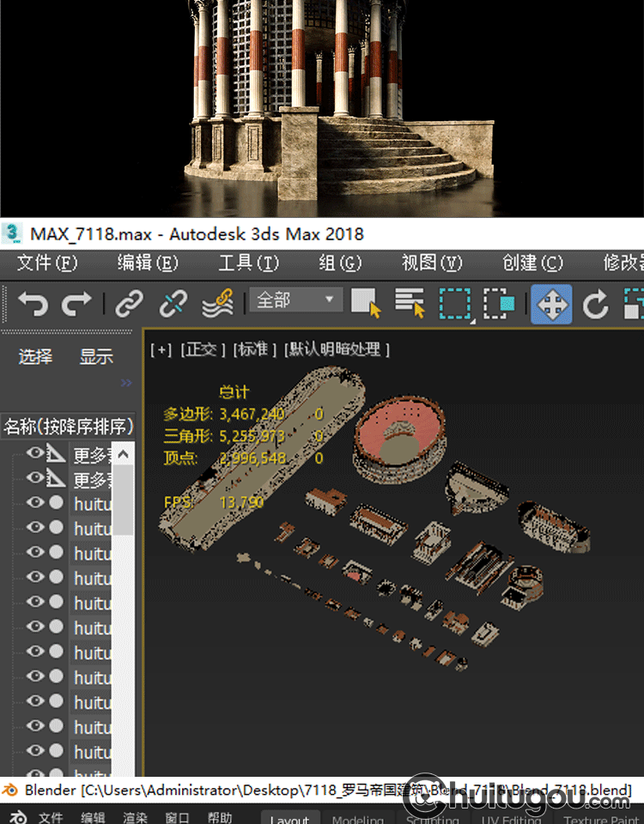Click the Rectangular Selection Region icon
The height and width of the screenshot is (824, 644).
pyautogui.click(x=455, y=304)
